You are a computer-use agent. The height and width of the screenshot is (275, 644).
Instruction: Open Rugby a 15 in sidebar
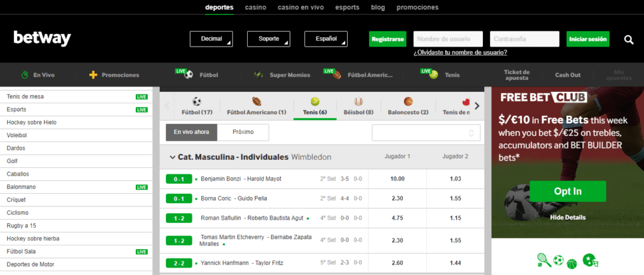pos(76,226)
